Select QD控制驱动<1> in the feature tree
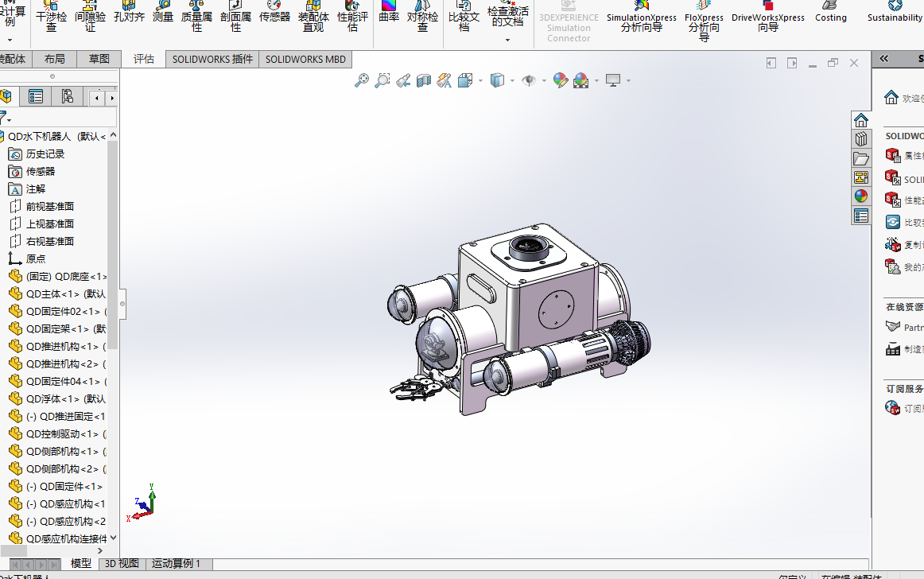 click(x=58, y=434)
